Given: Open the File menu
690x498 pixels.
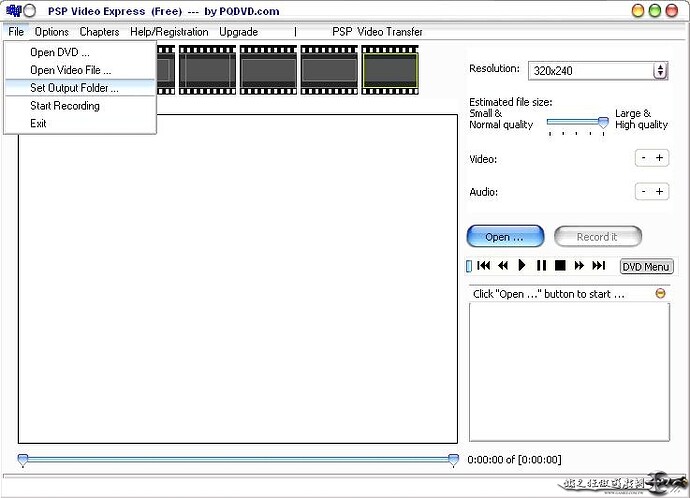Looking at the screenshot, I should point(16,32).
